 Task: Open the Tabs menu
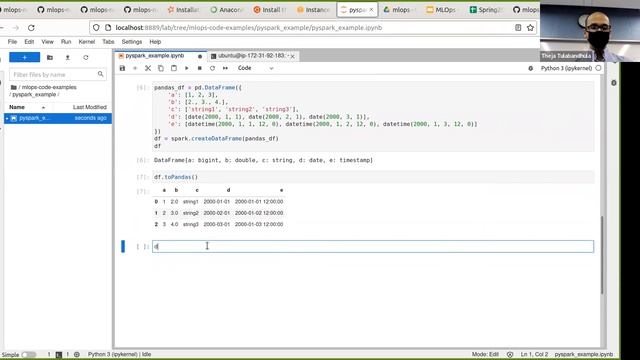(108, 42)
